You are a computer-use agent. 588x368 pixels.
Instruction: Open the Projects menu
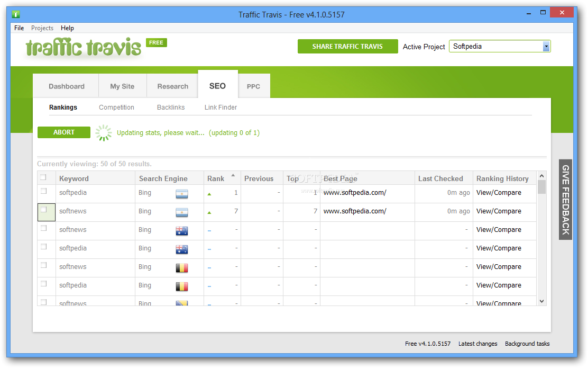click(42, 28)
